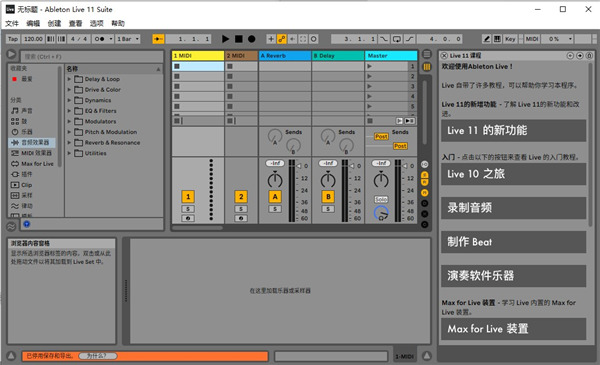Image resolution: width=600 pixels, height=365 pixels.
Task: Select the Drums category grid icon
Action: 15,121
